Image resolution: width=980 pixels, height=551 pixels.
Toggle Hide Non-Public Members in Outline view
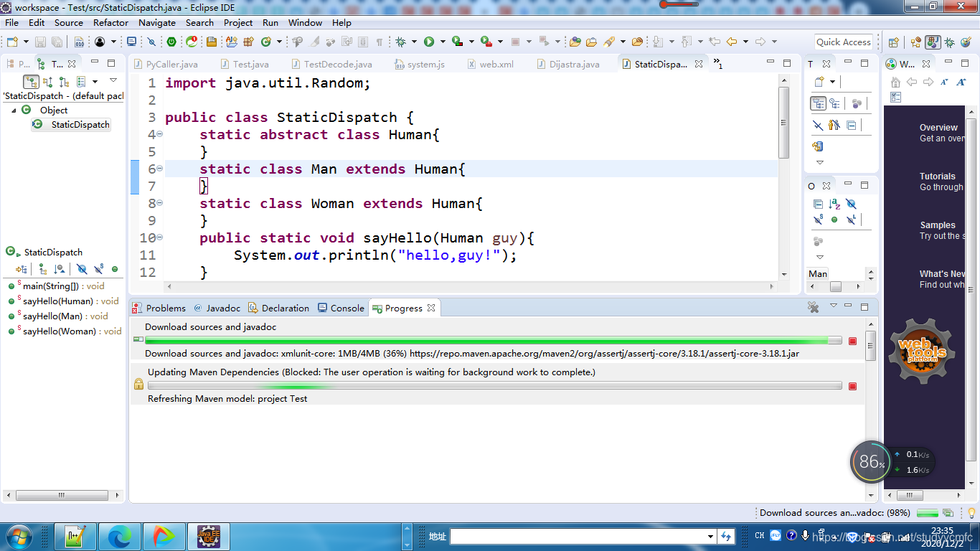tap(834, 220)
